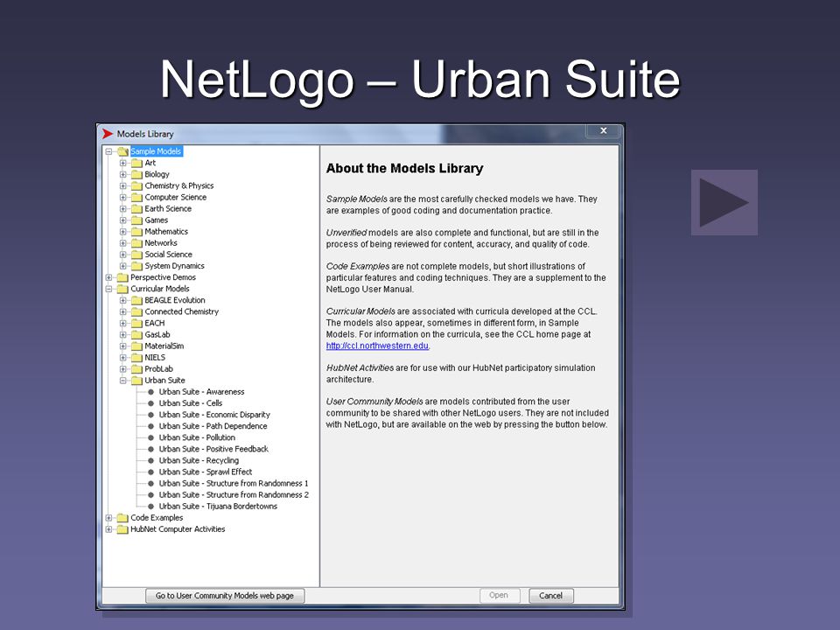Image resolution: width=840 pixels, height=630 pixels.
Task: Click the Games folder icon
Action: pos(136,220)
